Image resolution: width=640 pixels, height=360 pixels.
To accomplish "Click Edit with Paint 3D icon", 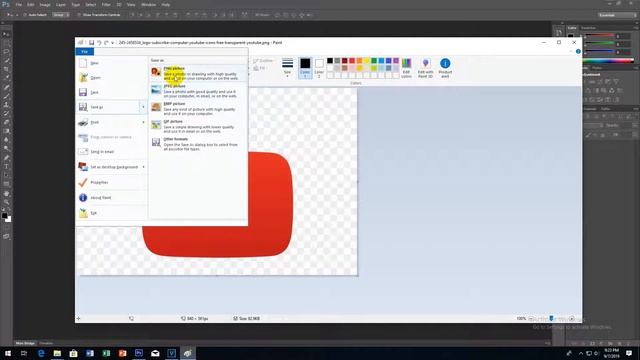I will click(425, 67).
